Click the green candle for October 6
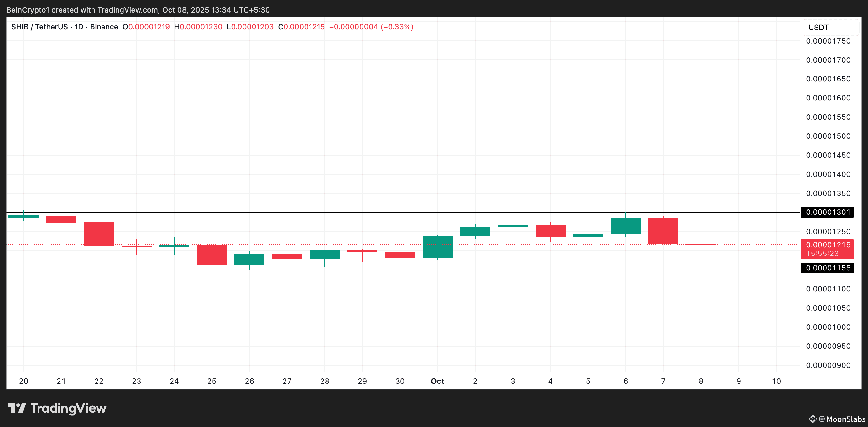Viewport: 868px width, 427px height. point(625,226)
